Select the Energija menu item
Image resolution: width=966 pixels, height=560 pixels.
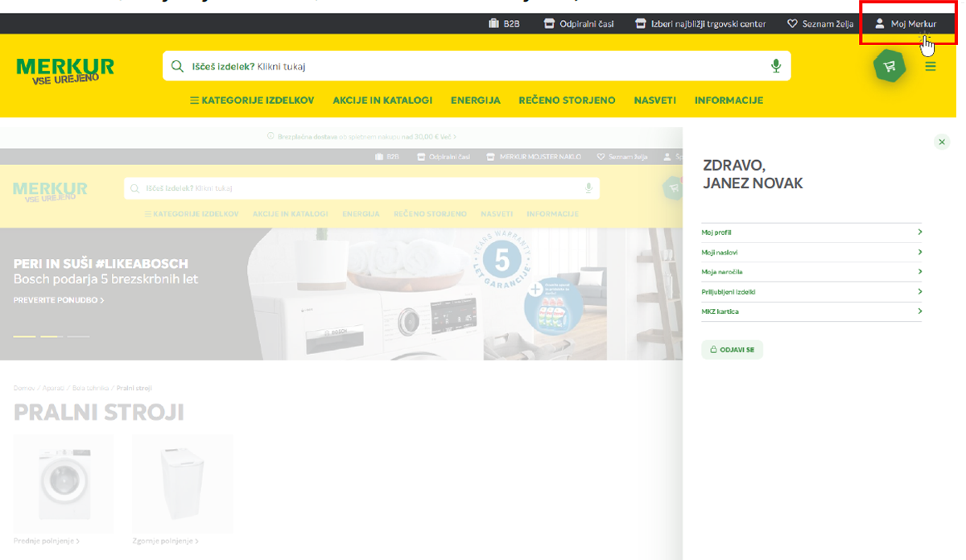[475, 101]
